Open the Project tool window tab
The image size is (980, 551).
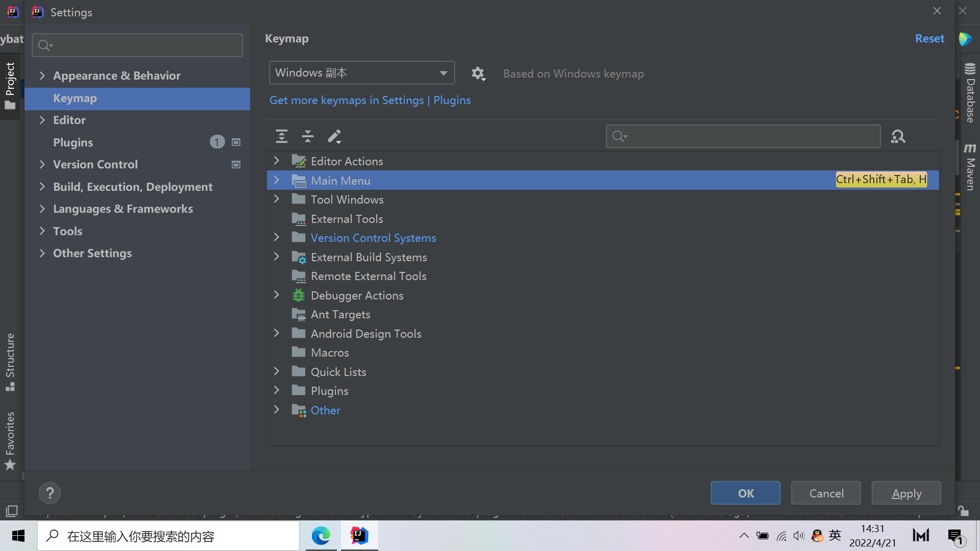click(10, 85)
